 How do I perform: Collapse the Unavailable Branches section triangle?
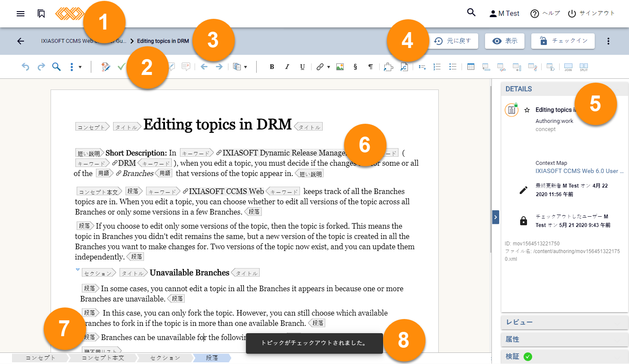78,270
